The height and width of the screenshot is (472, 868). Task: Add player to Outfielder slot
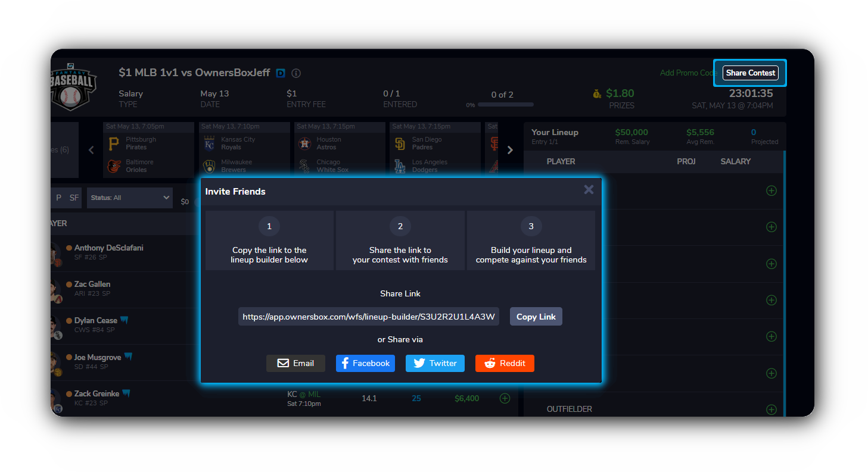[x=771, y=410]
